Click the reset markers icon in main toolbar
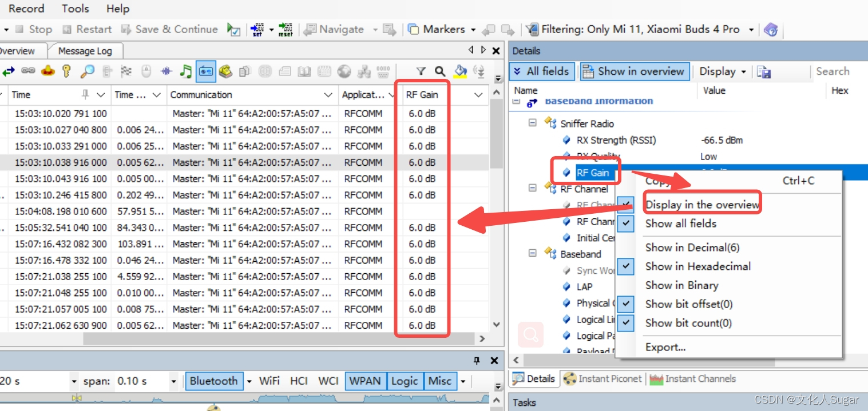The image size is (868, 411). coord(285,29)
